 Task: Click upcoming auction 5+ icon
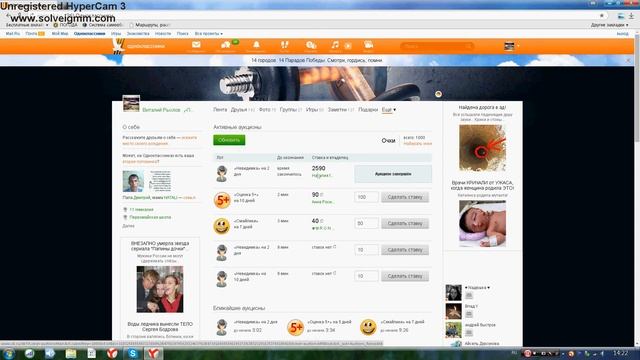[x=295, y=327]
